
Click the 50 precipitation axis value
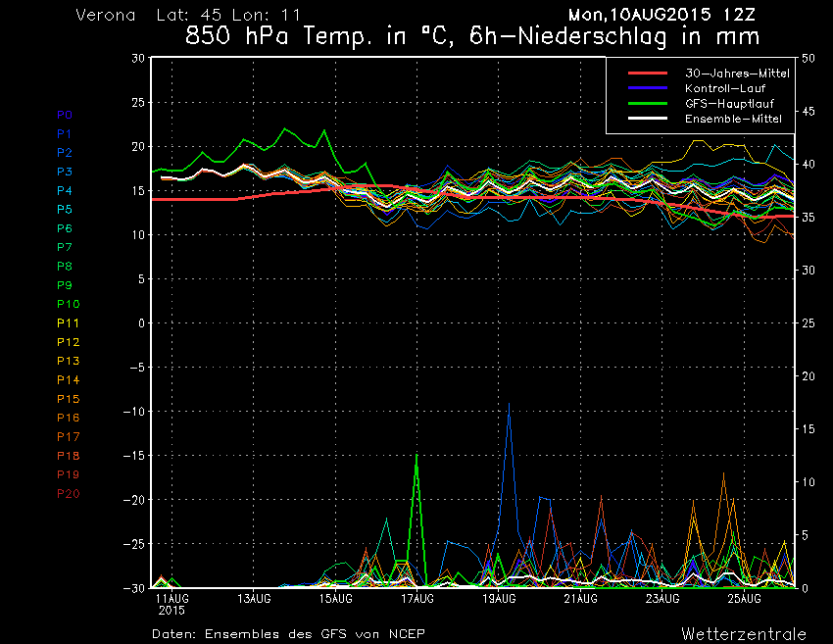click(808, 59)
